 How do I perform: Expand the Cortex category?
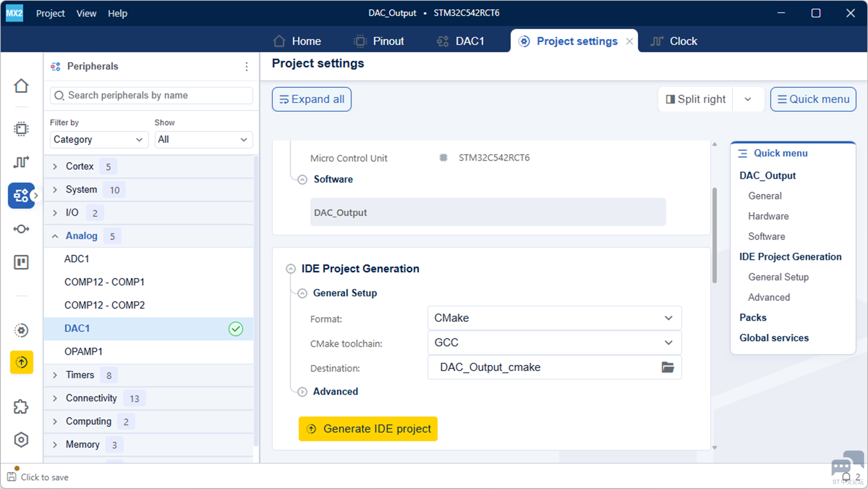(55, 166)
